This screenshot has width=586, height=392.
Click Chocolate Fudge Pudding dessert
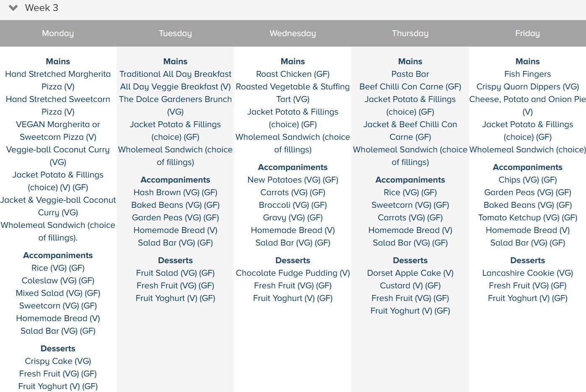point(293,273)
